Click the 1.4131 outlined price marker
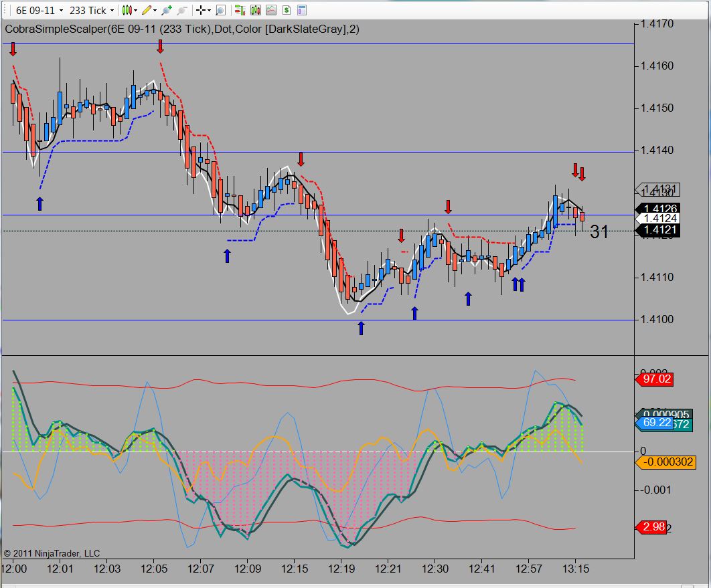711x588 pixels. point(657,189)
